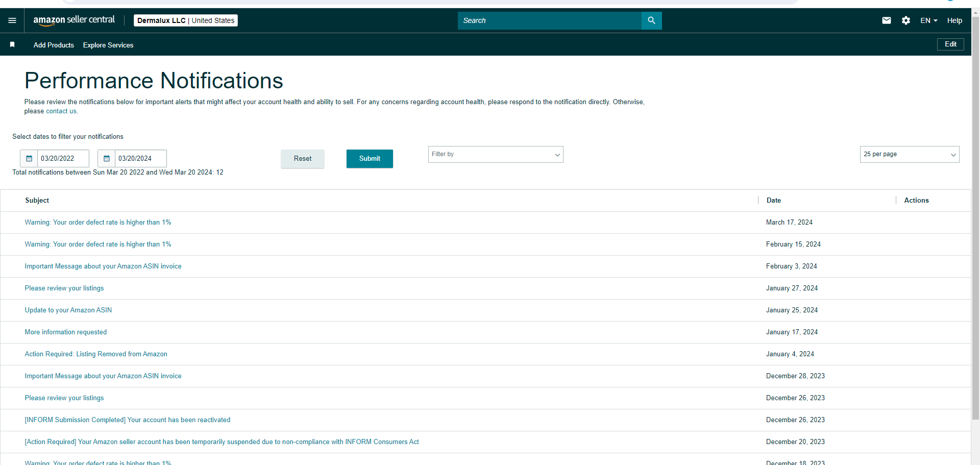Click into the Search field
Image resolution: width=980 pixels, height=465 pixels.
(550, 20)
